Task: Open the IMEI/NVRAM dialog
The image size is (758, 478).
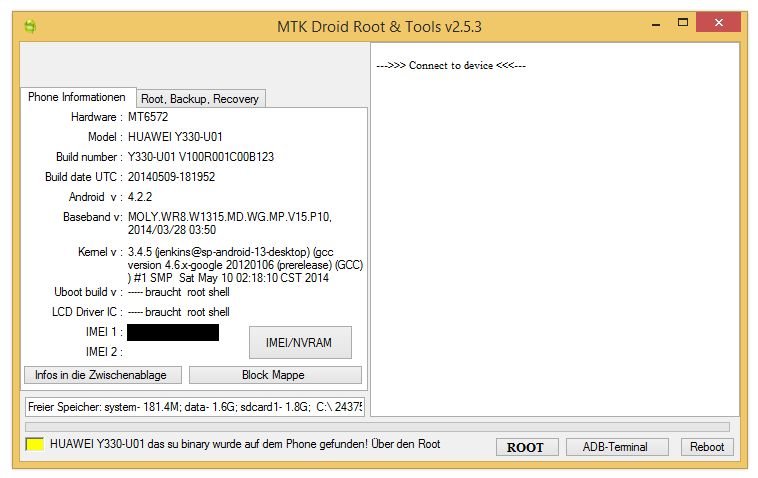Action: [300, 343]
